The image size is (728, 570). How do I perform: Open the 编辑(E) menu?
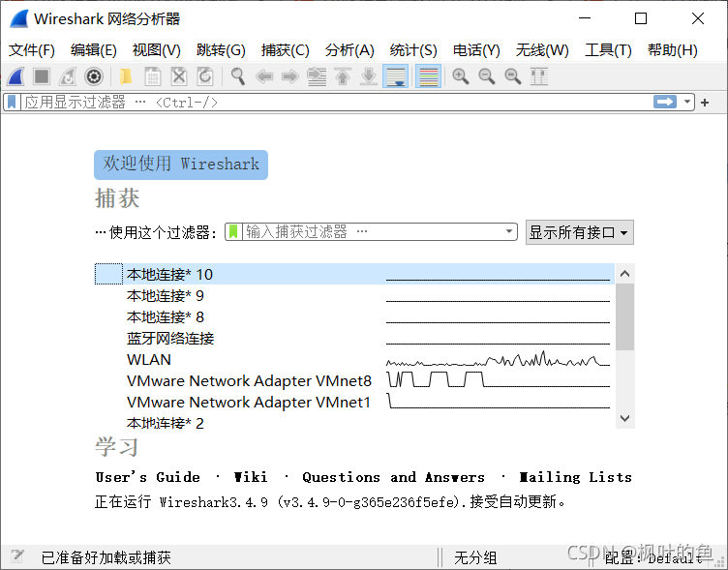point(93,50)
